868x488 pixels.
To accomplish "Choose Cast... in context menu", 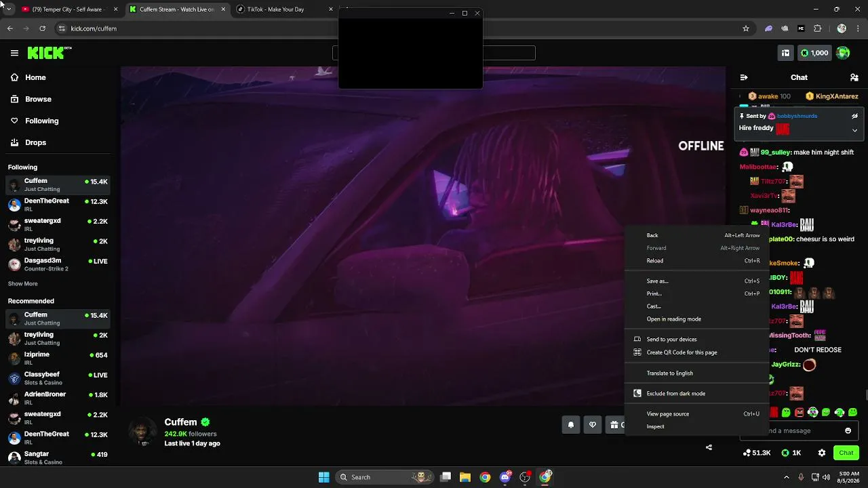I will 696,306.
